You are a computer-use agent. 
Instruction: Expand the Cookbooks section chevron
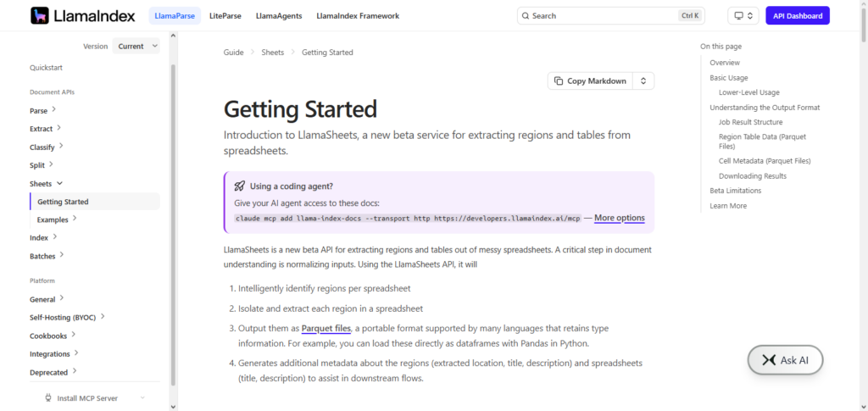tap(73, 335)
